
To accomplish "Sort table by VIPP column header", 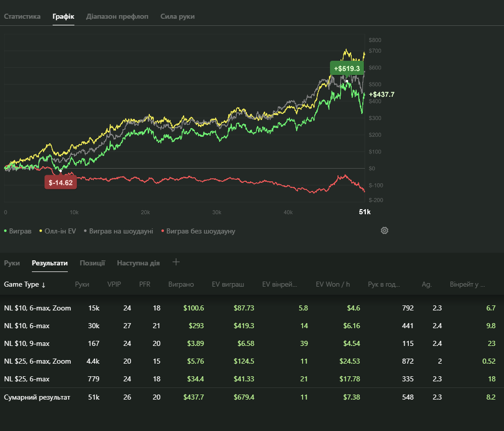I will pos(115,284).
